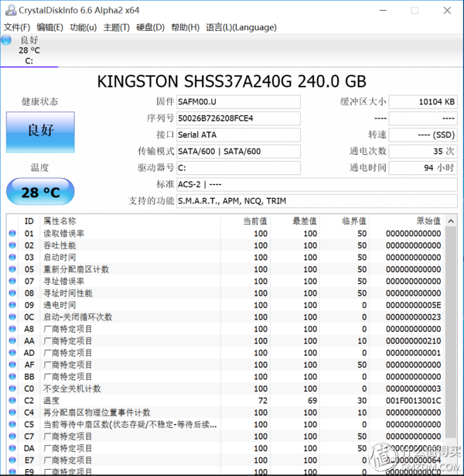Screen dimensions: 464x476
Task: Click the status orb for 08 寻址时间性能
Action: point(12,293)
